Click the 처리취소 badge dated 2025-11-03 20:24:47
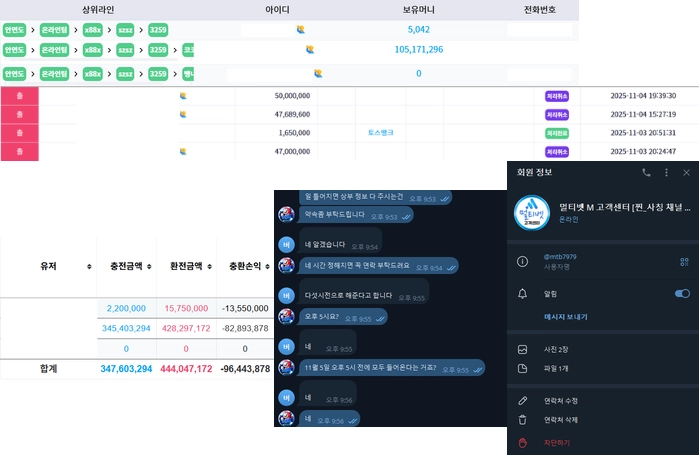This screenshot has width=699, height=455. (x=557, y=152)
